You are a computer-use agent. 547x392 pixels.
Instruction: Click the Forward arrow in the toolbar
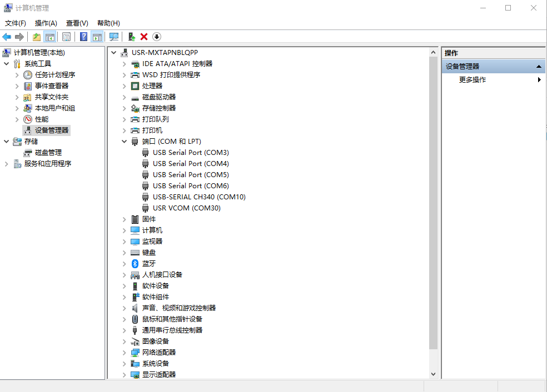19,37
